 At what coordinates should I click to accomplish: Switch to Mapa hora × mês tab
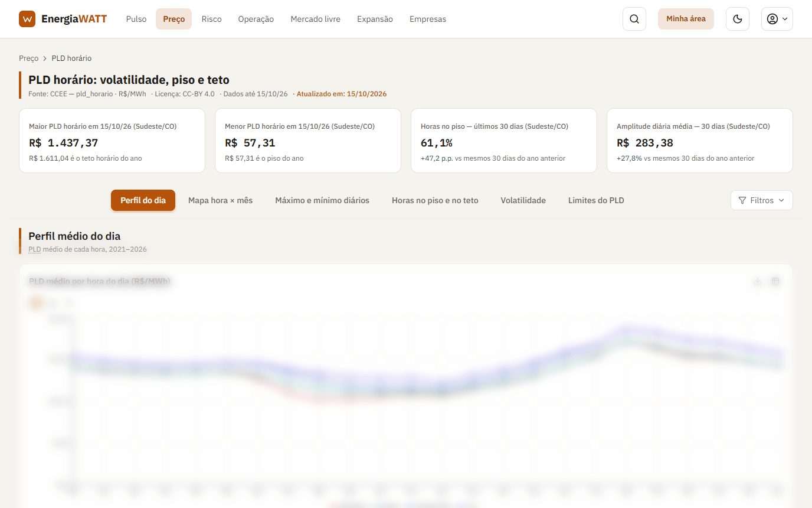[x=220, y=200]
